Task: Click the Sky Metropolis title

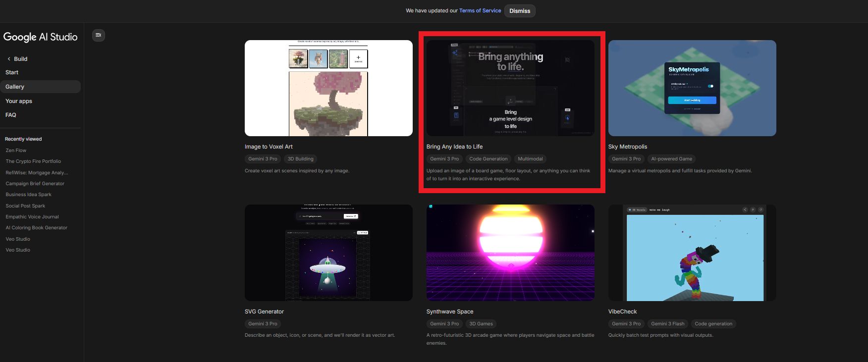Action: click(628, 147)
